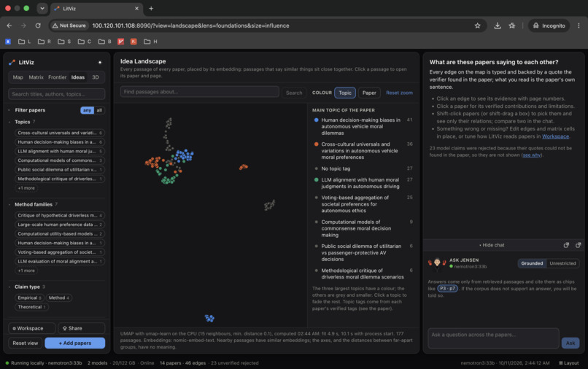Viewport: 588px width, 369px height.
Task: Colour passages by Topic
Action: (x=344, y=93)
